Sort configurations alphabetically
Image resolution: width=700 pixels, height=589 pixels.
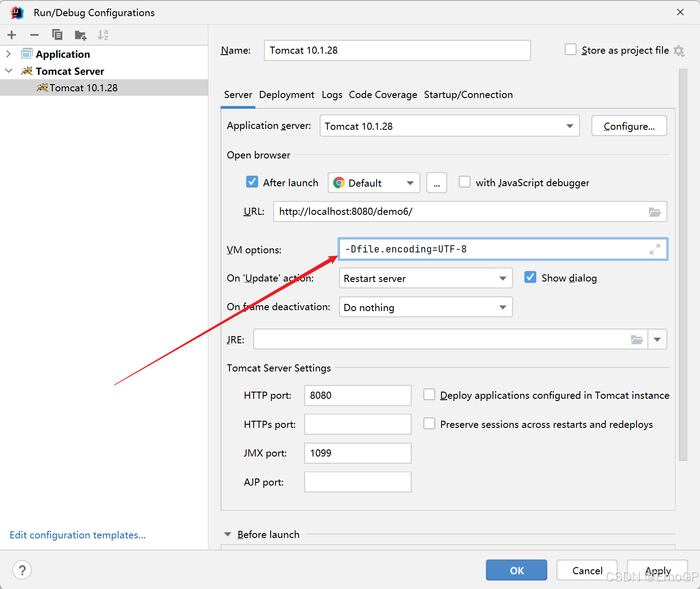[103, 35]
